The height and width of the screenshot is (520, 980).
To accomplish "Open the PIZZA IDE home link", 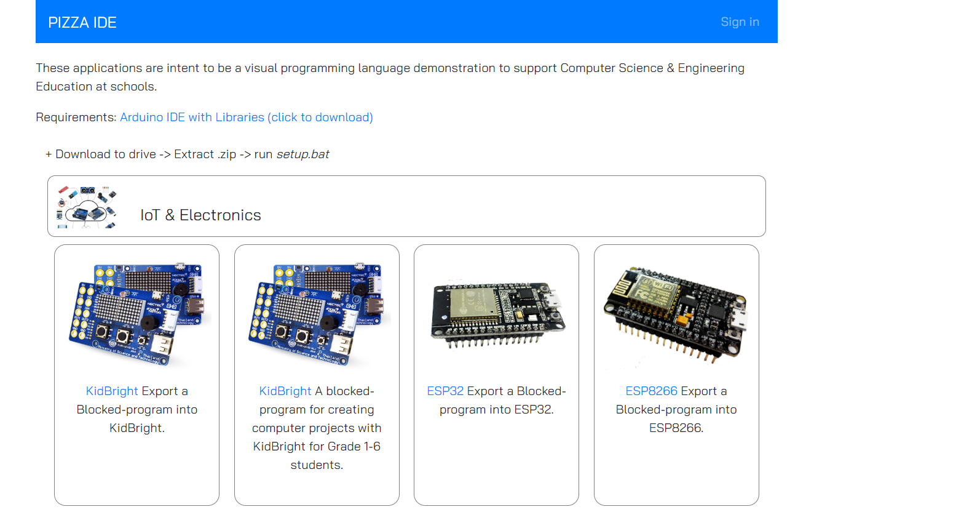I will (82, 23).
